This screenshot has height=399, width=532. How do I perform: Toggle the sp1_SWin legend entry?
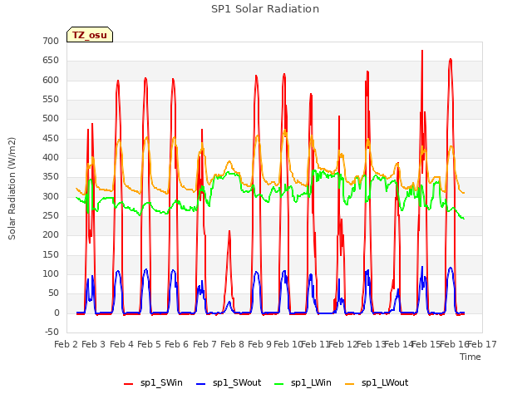[154, 383]
